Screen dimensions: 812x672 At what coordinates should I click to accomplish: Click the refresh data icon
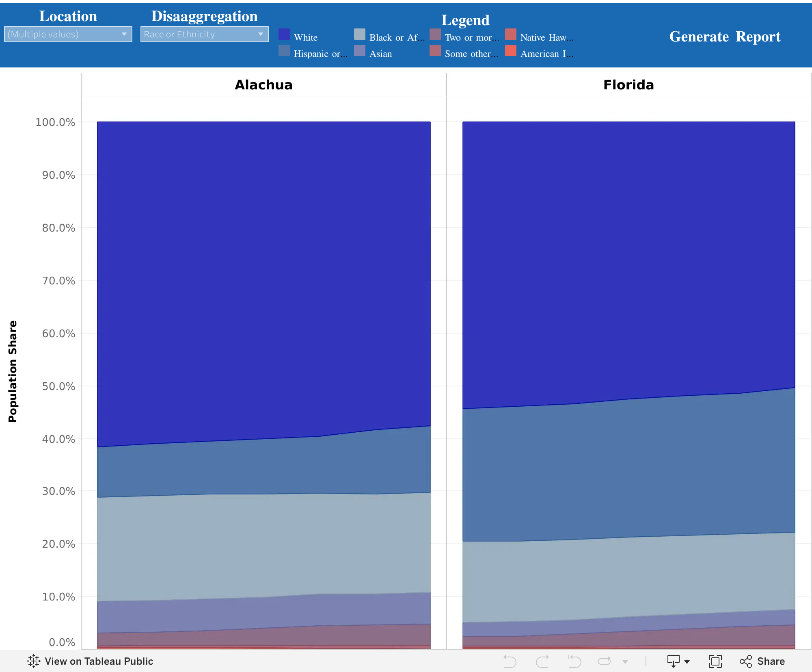click(x=604, y=661)
